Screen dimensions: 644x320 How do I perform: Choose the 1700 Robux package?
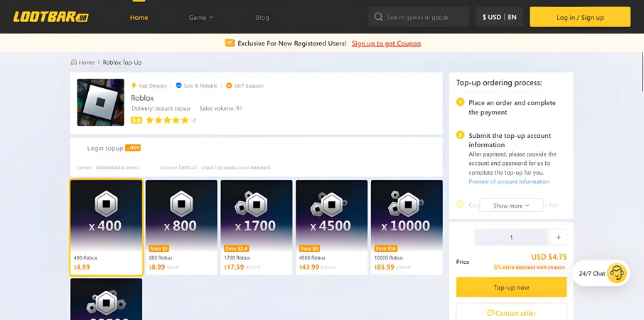(257, 227)
